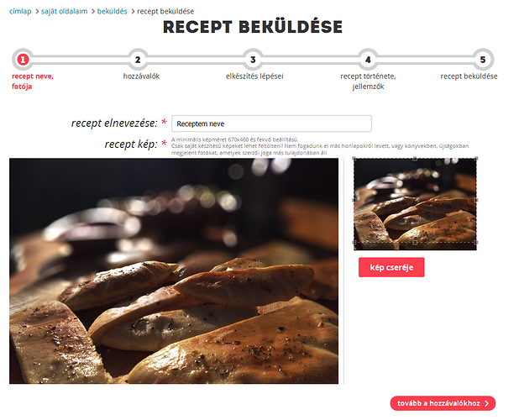Click the crop bottom-middle resize handle
This screenshot has height=420, width=519.
point(415,243)
